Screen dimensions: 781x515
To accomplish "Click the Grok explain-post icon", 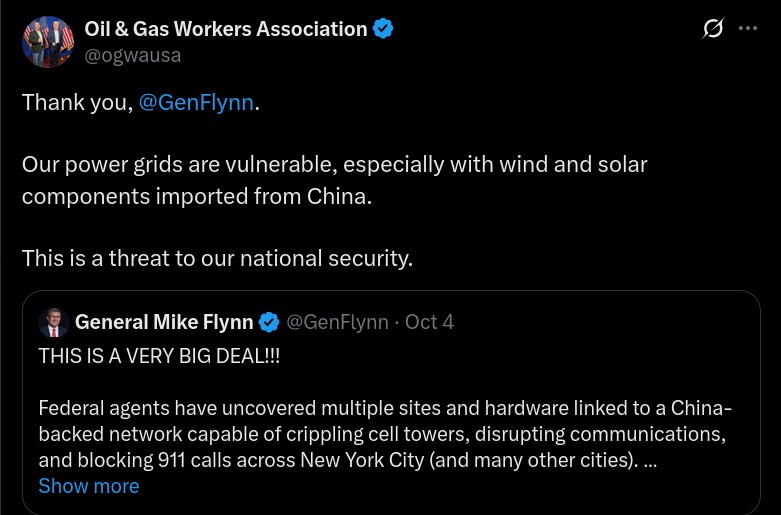I will point(712,29).
